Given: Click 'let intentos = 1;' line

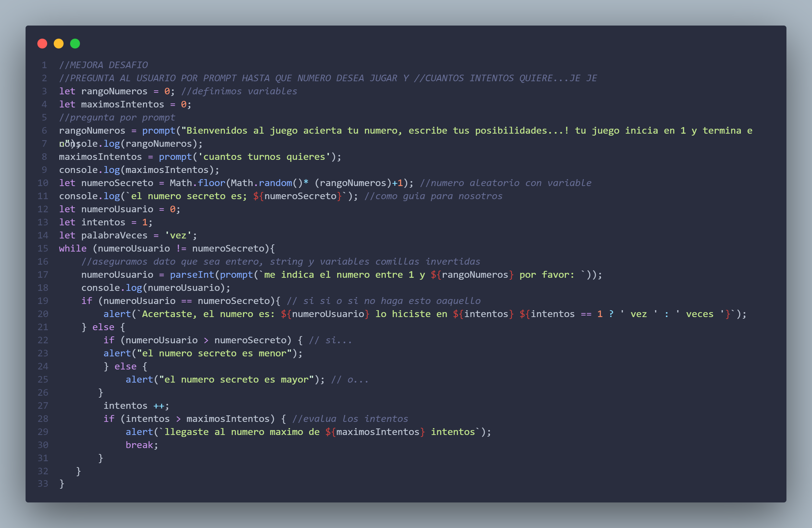Looking at the screenshot, I should pyautogui.click(x=106, y=222).
